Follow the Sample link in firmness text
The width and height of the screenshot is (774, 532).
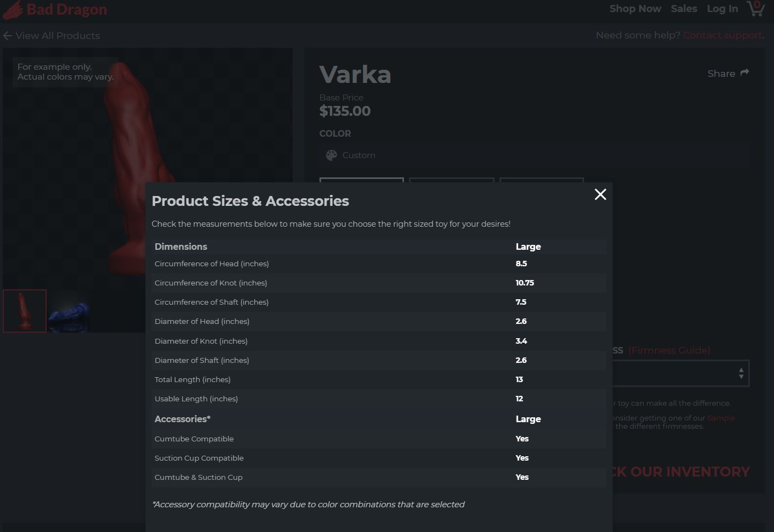click(x=721, y=418)
